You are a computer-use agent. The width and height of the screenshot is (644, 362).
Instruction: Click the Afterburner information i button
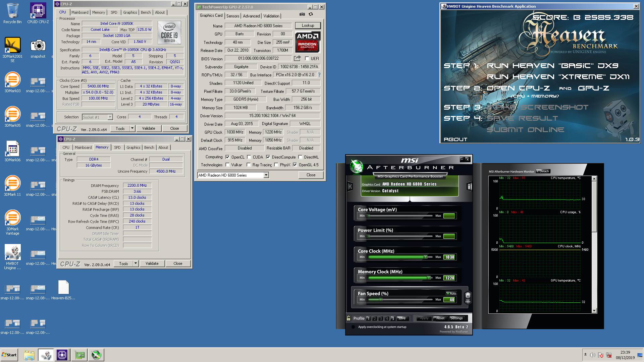coord(469,187)
